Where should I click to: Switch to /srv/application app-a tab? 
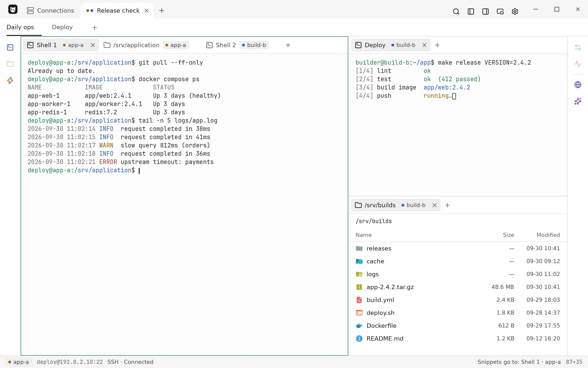[x=147, y=45]
